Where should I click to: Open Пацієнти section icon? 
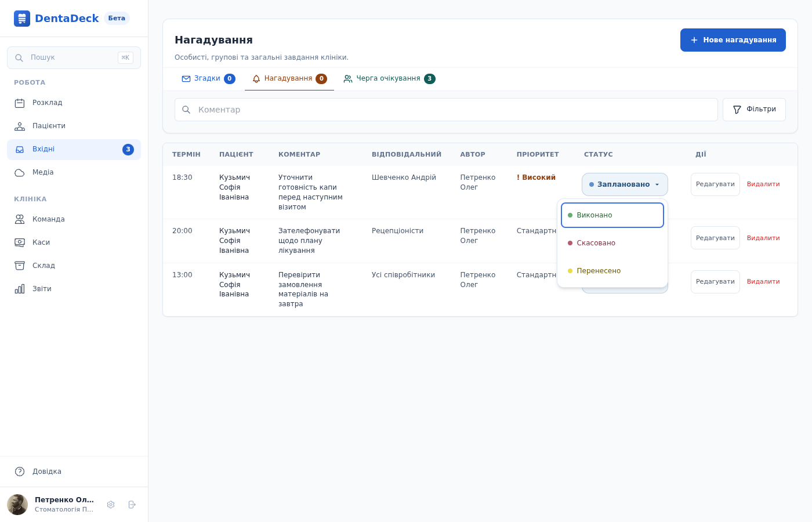pyautogui.click(x=20, y=126)
